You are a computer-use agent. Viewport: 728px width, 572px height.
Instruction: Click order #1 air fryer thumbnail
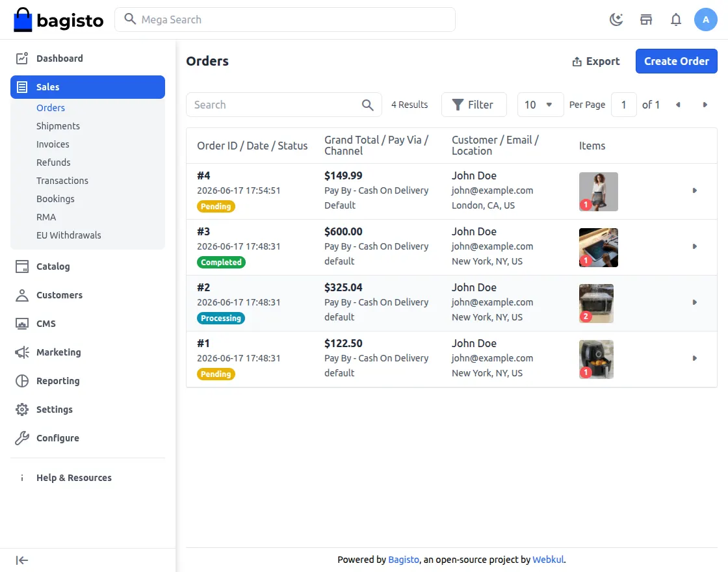(x=596, y=359)
